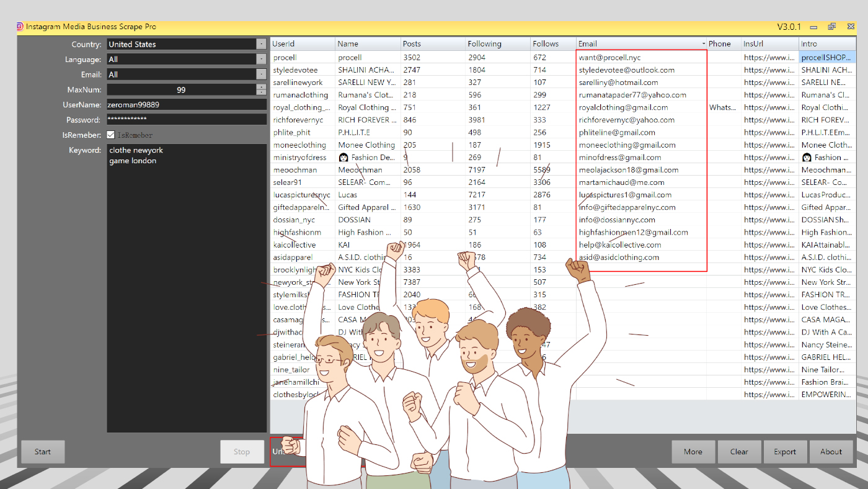The height and width of the screenshot is (489, 868).
Task: Select the Name cell DOSSIAN
Action: point(368,220)
